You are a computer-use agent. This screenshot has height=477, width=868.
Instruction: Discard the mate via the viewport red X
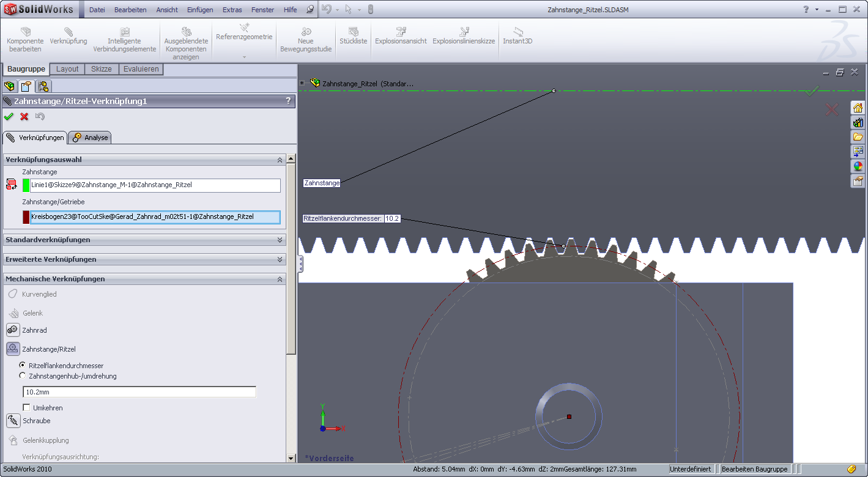(x=832, y=109)
